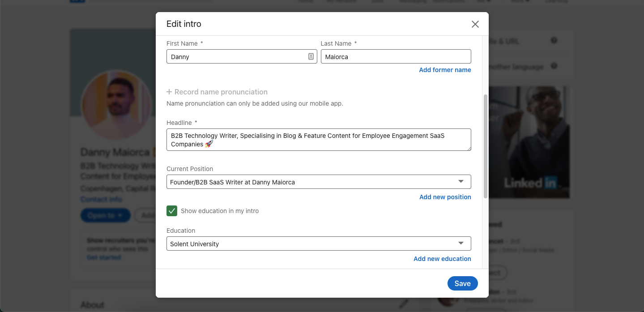Click the Headline textarea resize handle

[x=469, y=148]
